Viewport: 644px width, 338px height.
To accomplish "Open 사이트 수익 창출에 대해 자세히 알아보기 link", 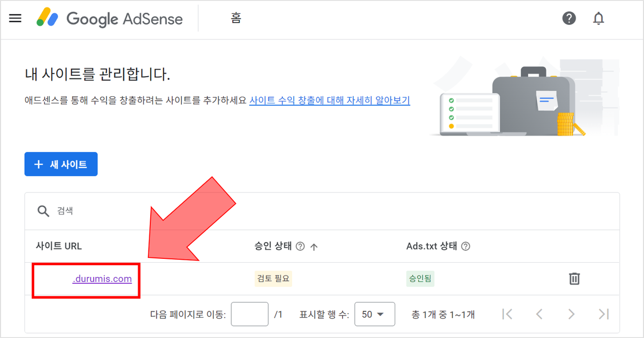I will (330, 101).
